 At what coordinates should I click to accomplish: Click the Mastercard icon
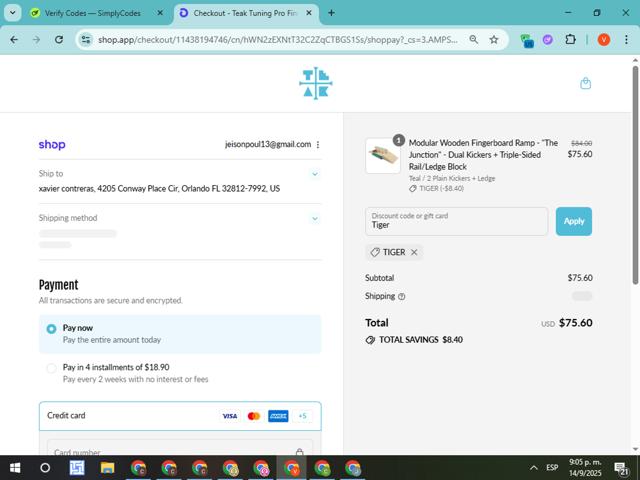click(x=254, y=416)
